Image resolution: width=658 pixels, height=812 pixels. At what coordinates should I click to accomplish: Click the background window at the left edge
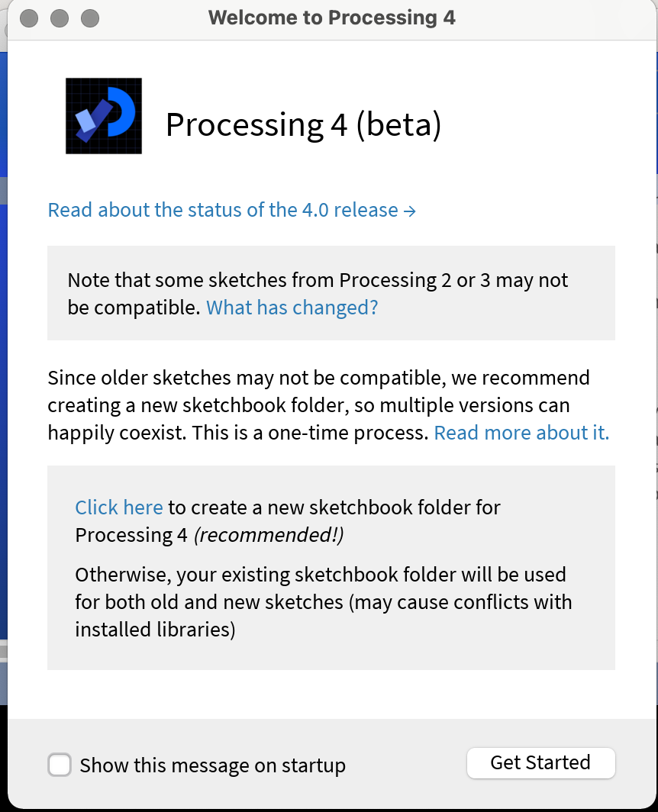(x=4, y=382)
